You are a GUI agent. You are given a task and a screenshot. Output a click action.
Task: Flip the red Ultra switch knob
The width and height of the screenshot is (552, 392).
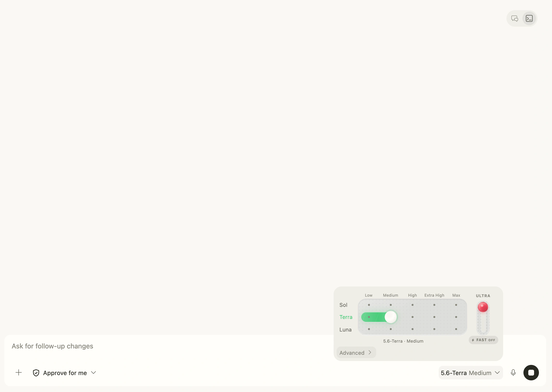[x=483, y=307]
